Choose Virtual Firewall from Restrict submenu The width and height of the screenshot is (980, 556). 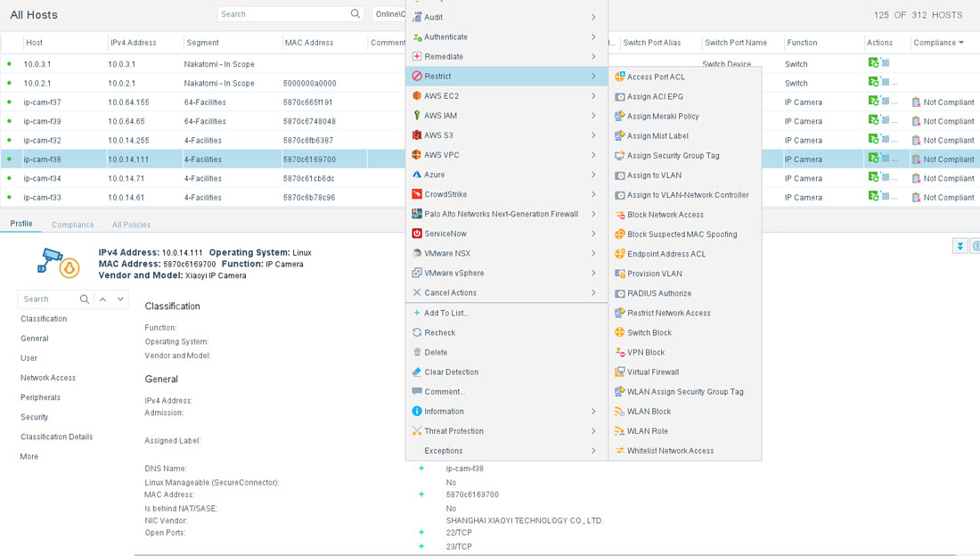(653, 372)
